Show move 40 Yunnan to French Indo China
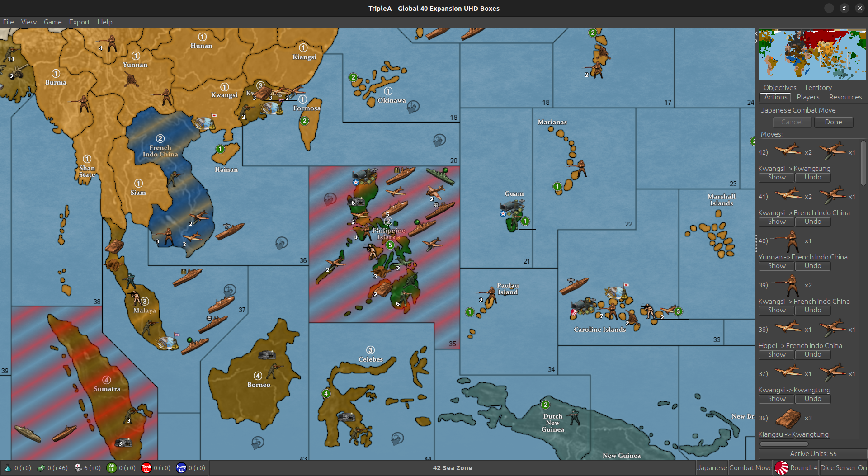 pyautogui.click(x=777, y=266)
